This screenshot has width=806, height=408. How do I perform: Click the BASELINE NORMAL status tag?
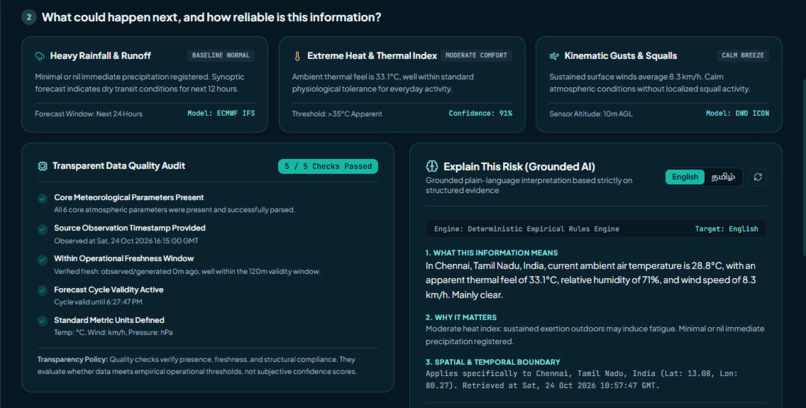click(x=221, y=55)
